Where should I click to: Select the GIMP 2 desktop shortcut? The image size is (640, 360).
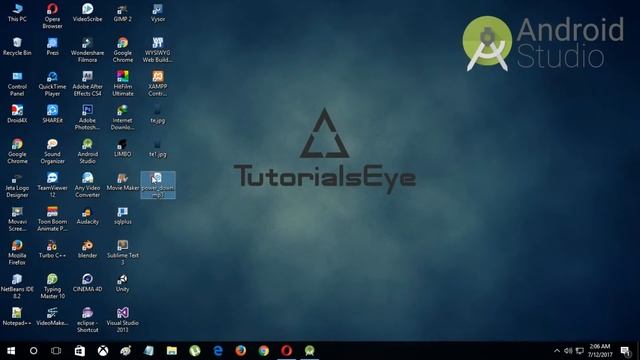[122, 12]
